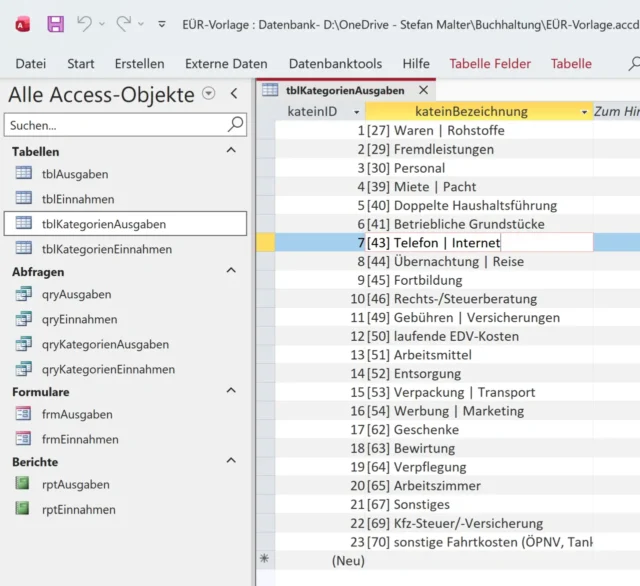640x586 pixels.
Task: Click the qryEinnahmen query icon
Action: click(23, 319)
